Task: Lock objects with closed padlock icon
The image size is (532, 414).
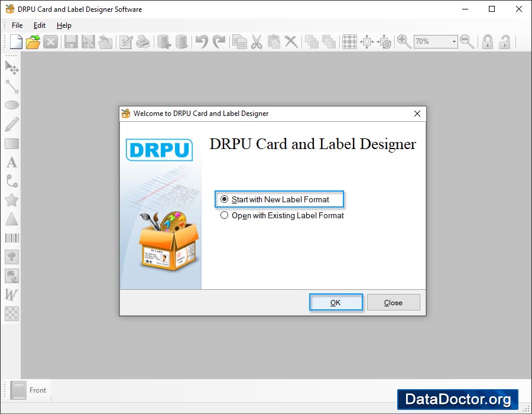Action: tap(488, 42)
